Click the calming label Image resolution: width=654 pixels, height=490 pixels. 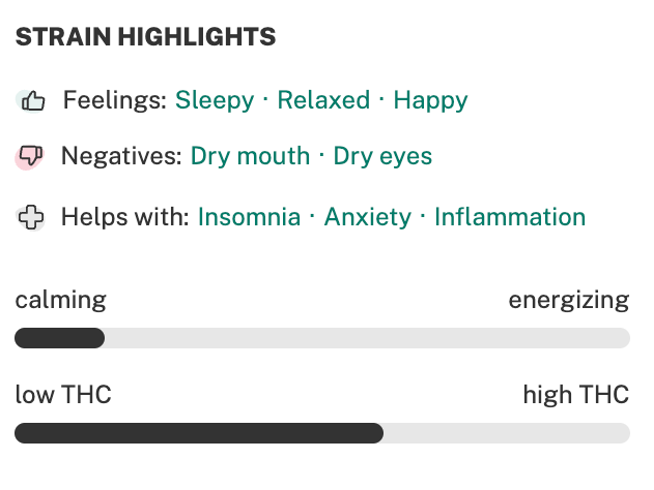(61, 300)
